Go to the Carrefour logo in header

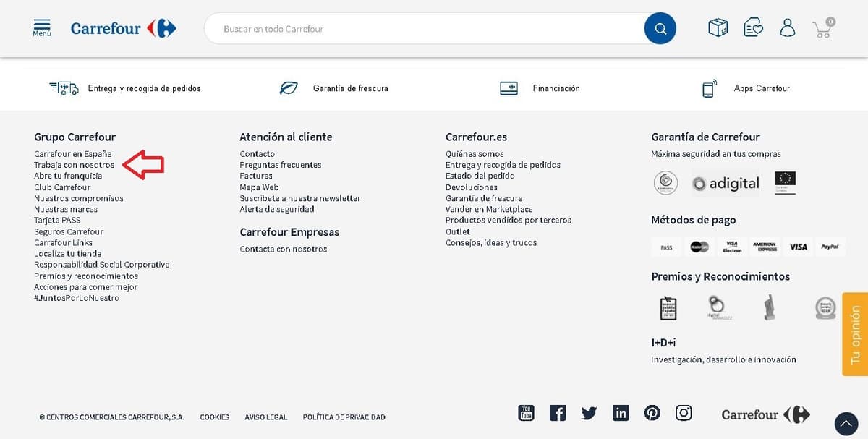pyautogui.click(x=124, y=28)
